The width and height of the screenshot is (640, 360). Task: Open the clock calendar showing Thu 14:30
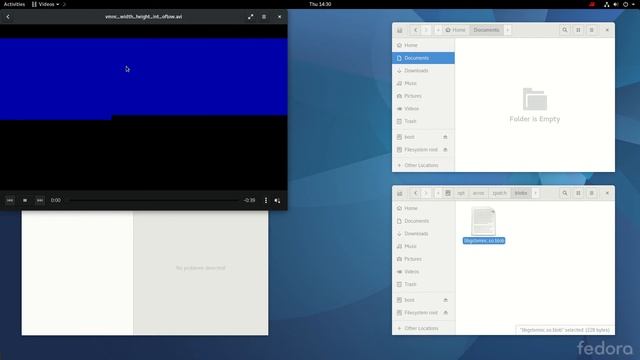click(320, 4)
